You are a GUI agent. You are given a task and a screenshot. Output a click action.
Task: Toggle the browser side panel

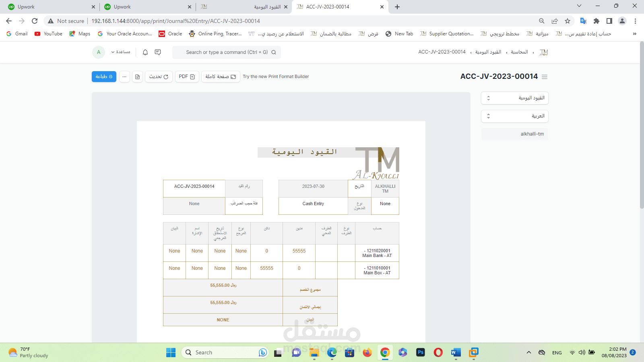609,21
